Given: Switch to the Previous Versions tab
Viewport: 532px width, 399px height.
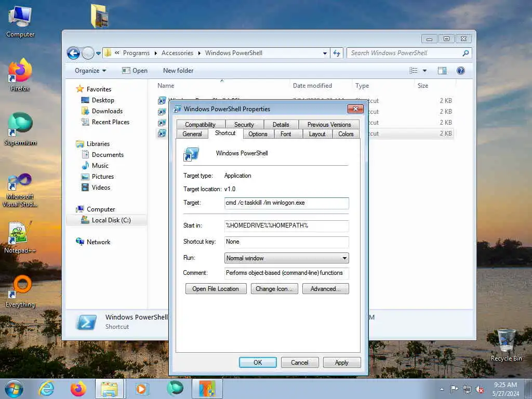Looking at the screenshot, I should pyautogui.click(x=329, y=125).
